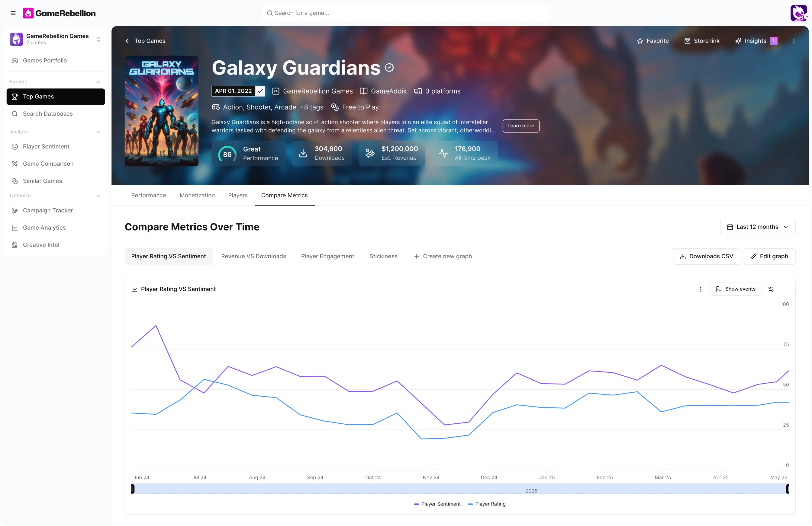This screenshot has width=812, height=526.
Task: Open the Store link bag icon
Action: 687,41
